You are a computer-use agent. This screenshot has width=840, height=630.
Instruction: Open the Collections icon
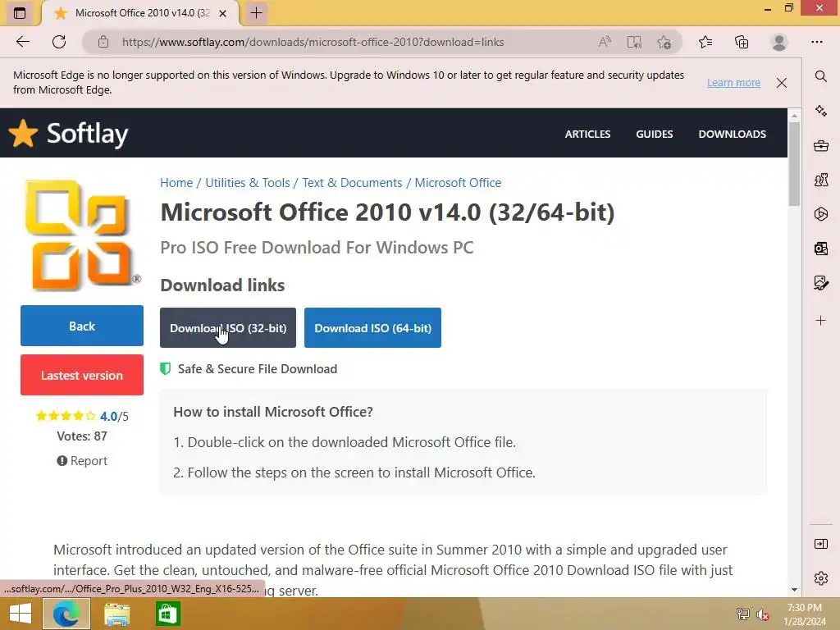(742, 42)
